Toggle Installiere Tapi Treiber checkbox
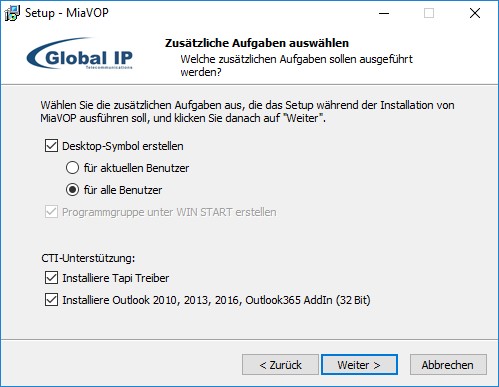The image size is (499, 387). tap(51, 278)
